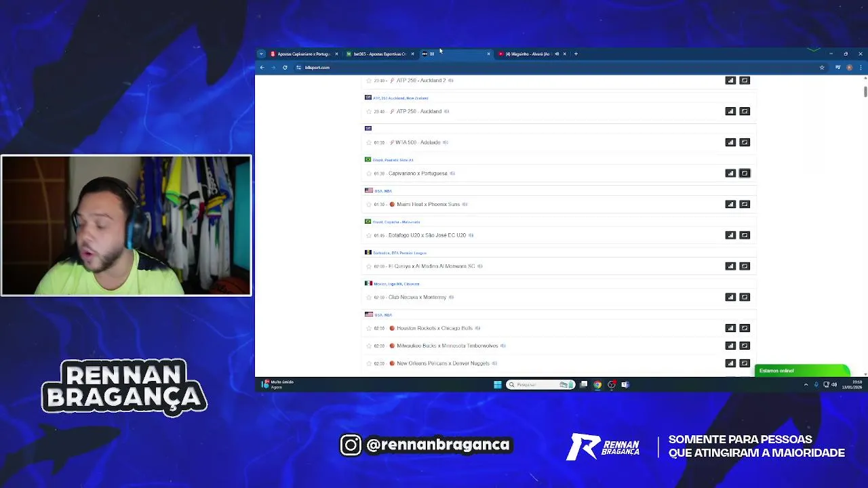Viewport: 868px width, 488px height.
Task: Switch to Apostas Capivariano x Portuguesa tab
Action: (304, 54)
